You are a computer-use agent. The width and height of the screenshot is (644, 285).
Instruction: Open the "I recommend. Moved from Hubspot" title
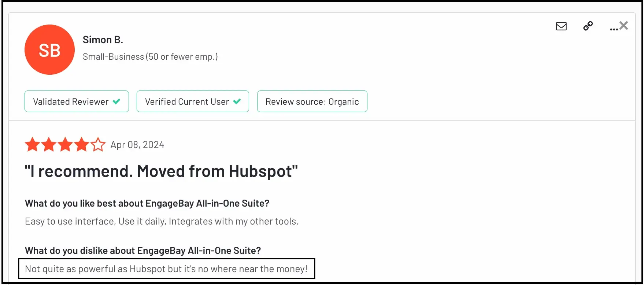161,171
